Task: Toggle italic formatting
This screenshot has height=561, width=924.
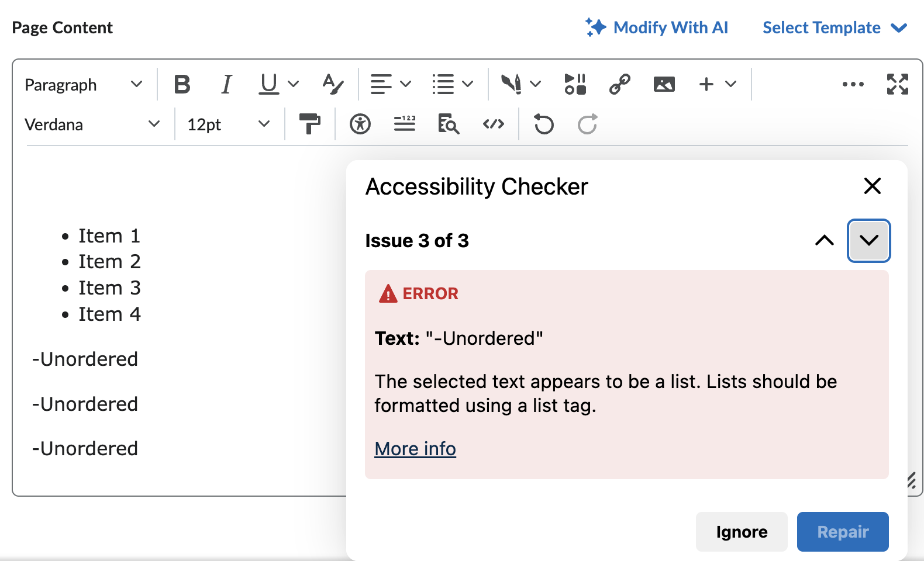Action: [226, 85]
